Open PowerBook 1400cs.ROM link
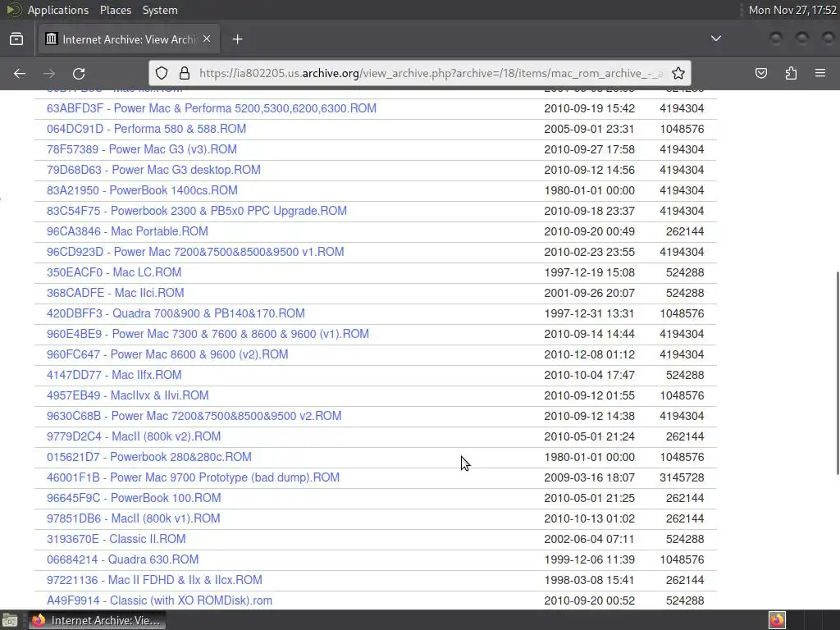This screenshot has width=840, height=630. (142, 190)
